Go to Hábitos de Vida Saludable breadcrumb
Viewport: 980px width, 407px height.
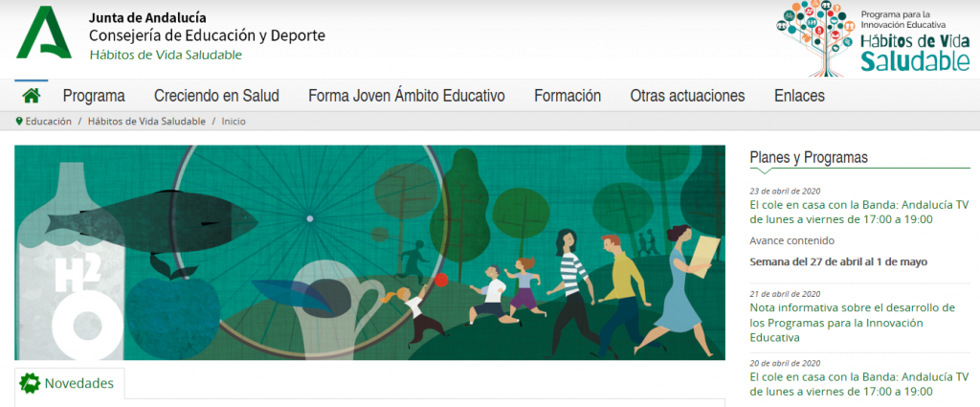click(x=146, y=122)
